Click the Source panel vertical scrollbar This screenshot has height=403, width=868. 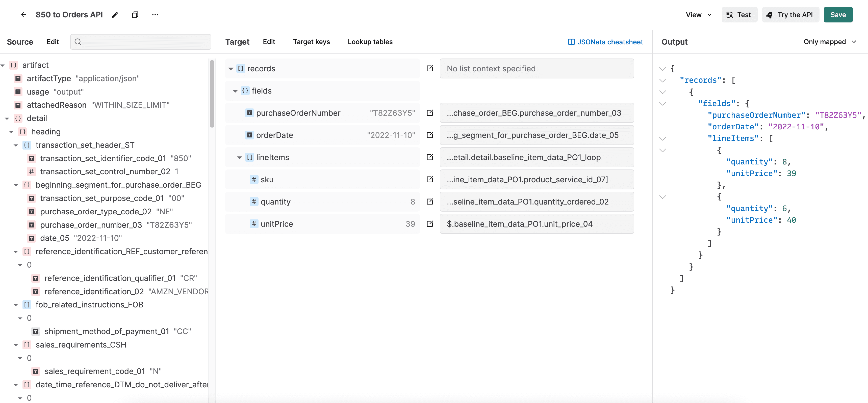212,94
